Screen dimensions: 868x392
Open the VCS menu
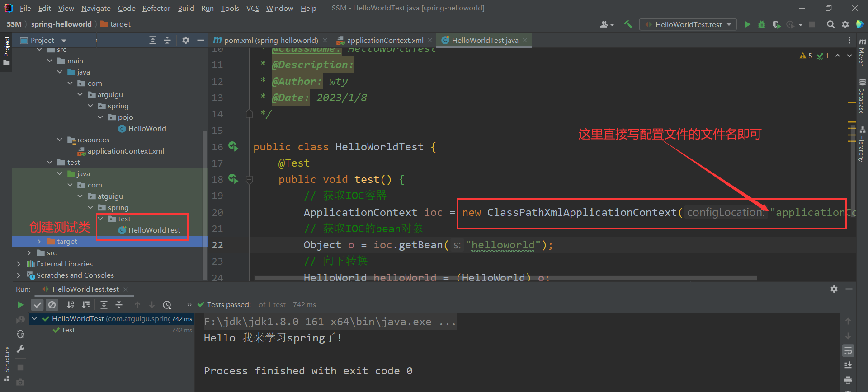[x=253, y=8]
